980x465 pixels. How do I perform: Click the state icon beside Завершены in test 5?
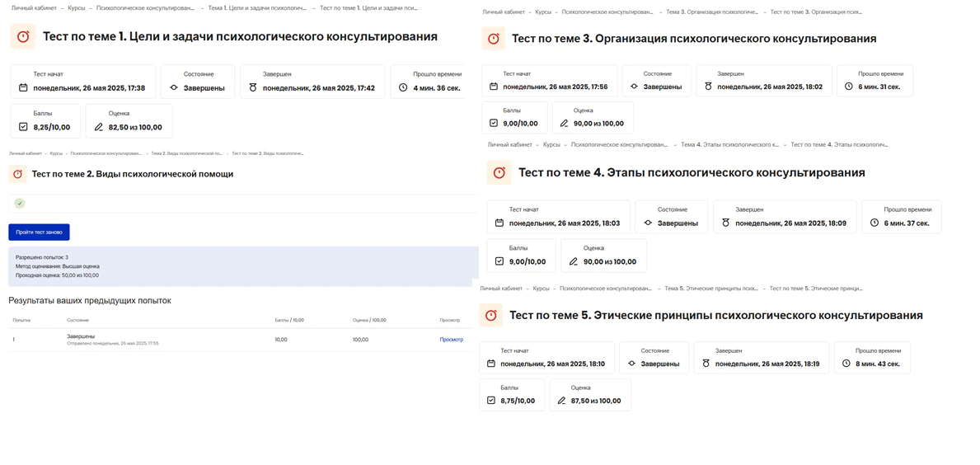[x=632, y=363]
